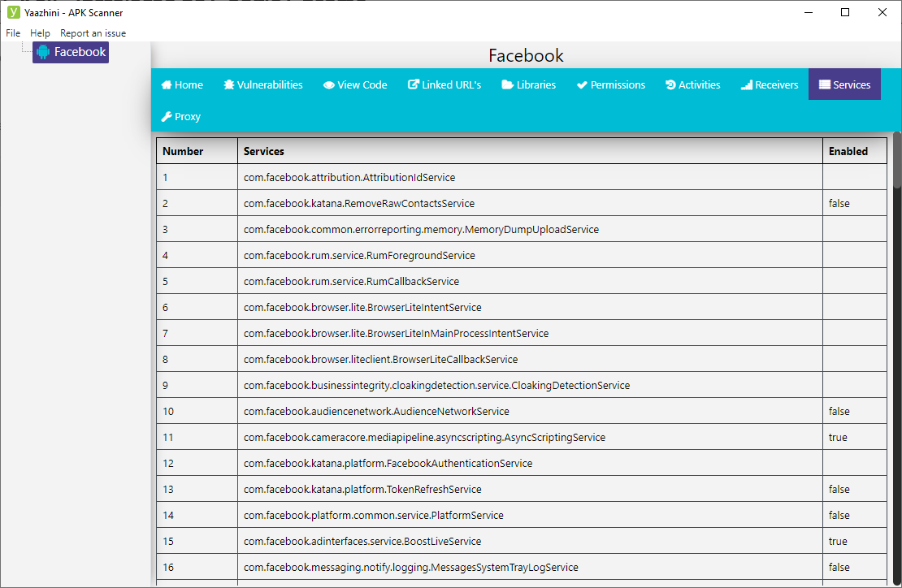Click the TokenRefreshService entry
This screenshot has height=588, width=902.
click(x=362, y=489)
